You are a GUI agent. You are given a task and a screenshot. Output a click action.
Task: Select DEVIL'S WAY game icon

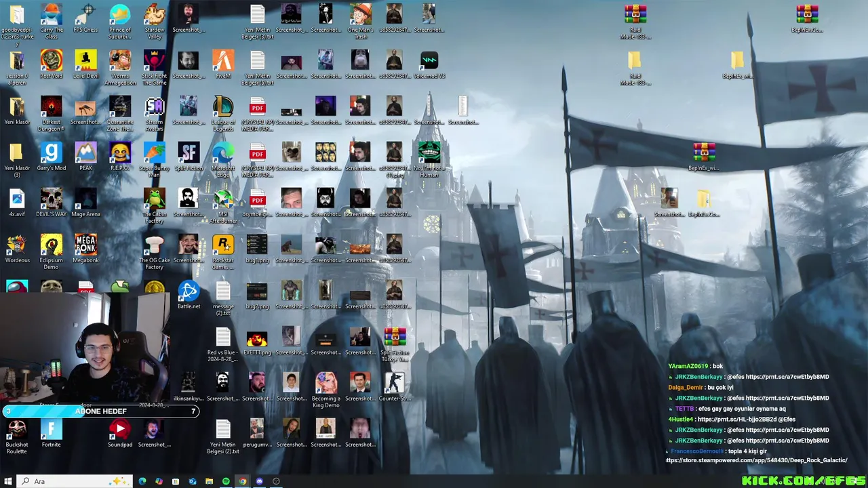tap(51, 203)
